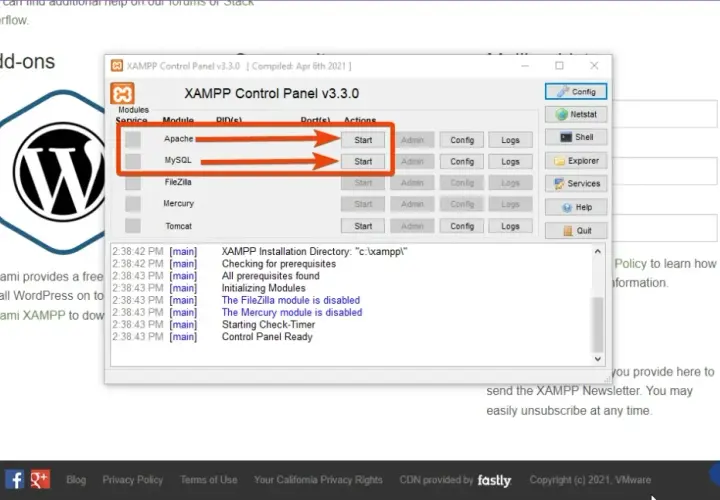View Logs for Apache
Screen dimensions: 720x500
(510, 140)
